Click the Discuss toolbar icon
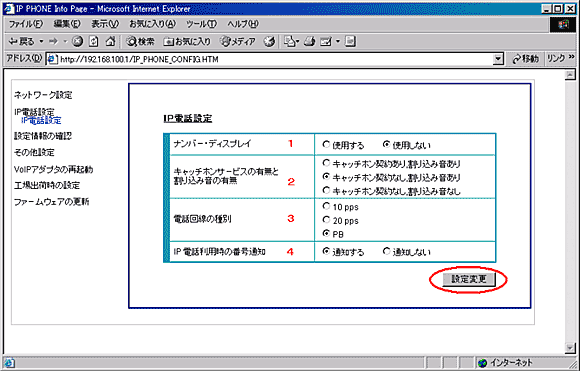 [x=350, y=41]
